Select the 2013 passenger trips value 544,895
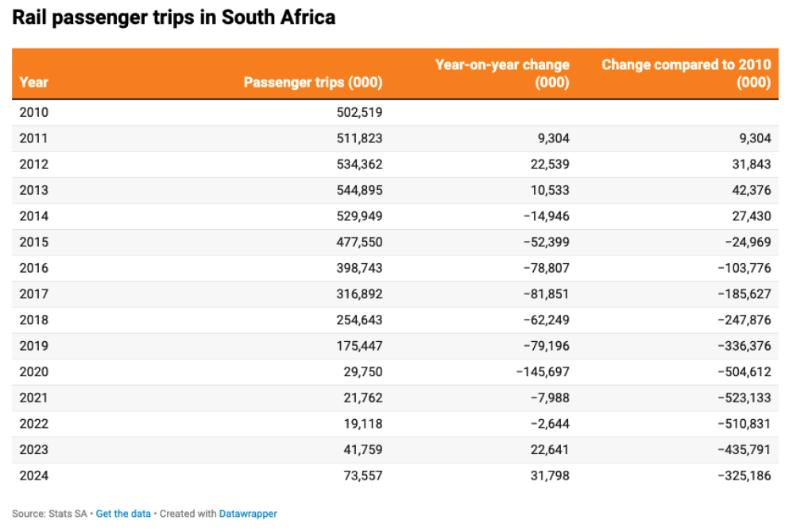 [359, 190]
